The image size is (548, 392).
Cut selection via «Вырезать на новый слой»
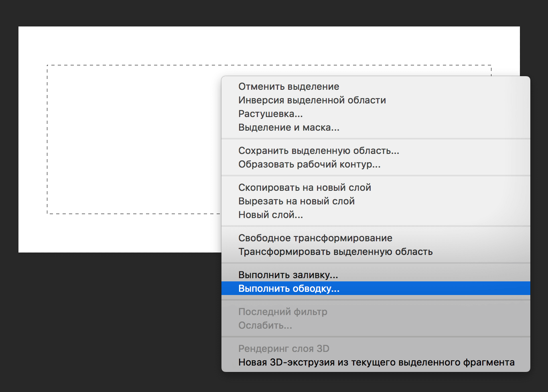(296, 201)
